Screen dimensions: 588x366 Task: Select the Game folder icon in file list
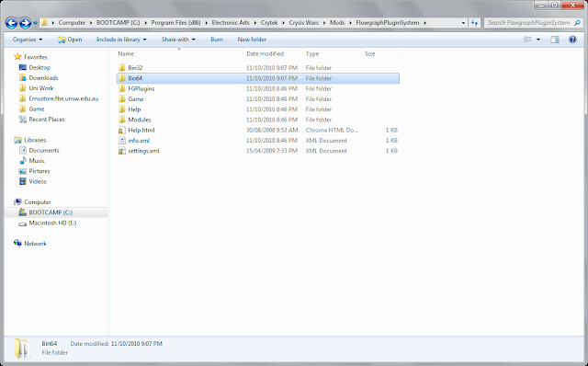click(x=121, y=99)
